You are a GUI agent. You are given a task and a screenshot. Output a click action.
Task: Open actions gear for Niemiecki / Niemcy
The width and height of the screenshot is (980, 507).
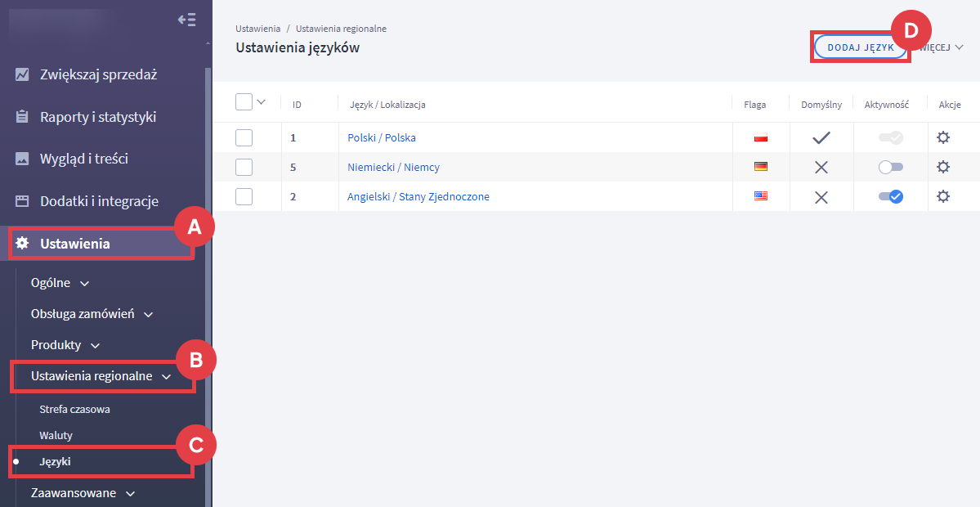[x=943, y=167]
